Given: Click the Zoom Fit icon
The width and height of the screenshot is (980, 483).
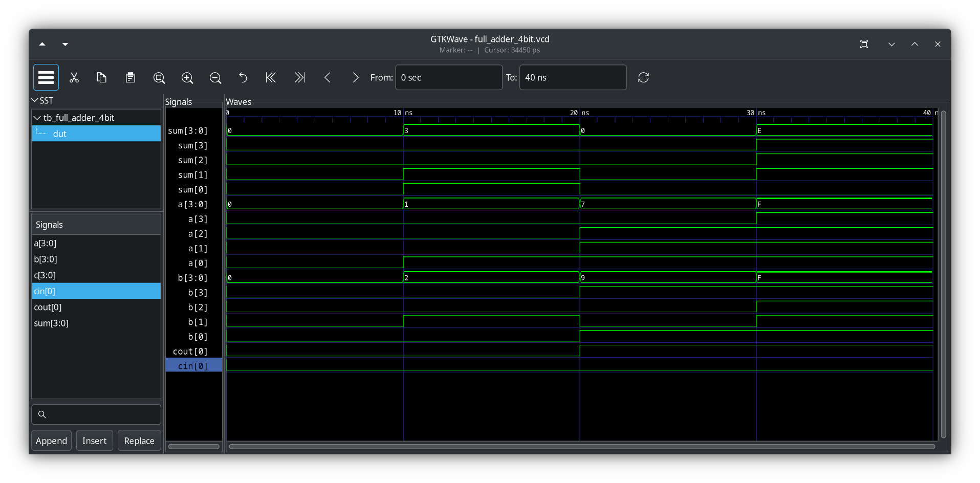Looking at the screenshot, I should point(159,77).
